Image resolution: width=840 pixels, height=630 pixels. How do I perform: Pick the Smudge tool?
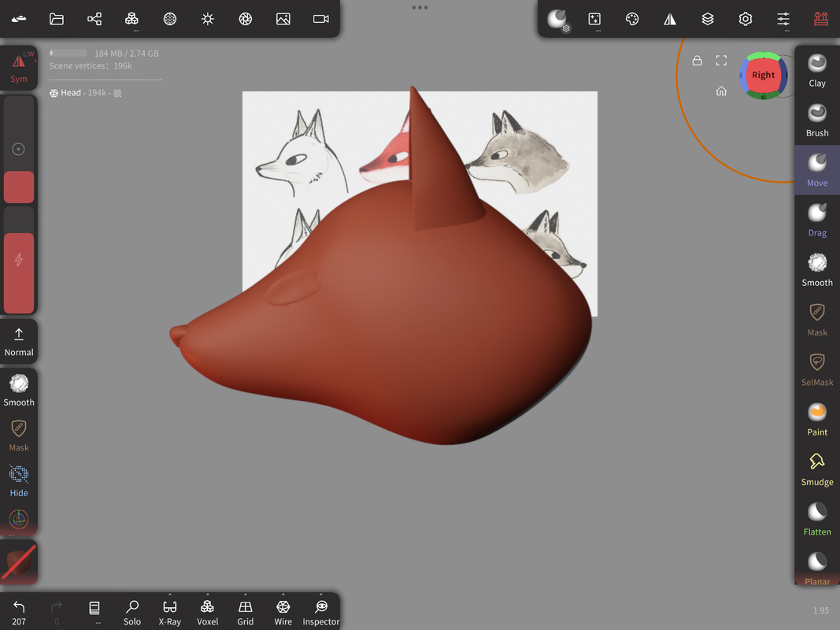point(817,469)
